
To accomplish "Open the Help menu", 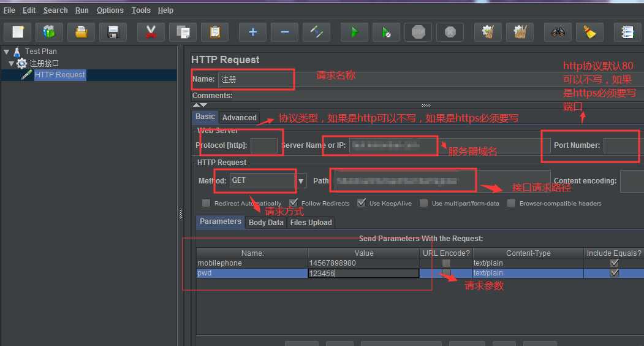I will [165, 10].
